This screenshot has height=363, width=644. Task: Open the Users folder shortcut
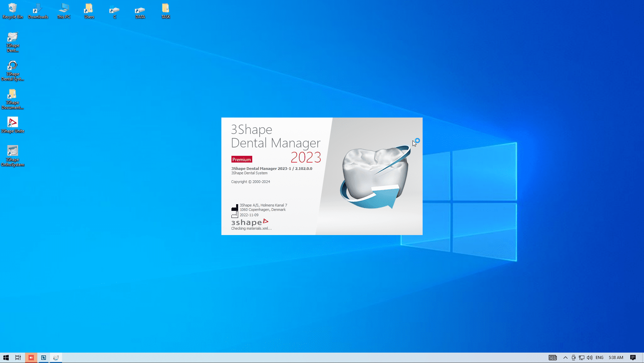click(x=89, y=10)
